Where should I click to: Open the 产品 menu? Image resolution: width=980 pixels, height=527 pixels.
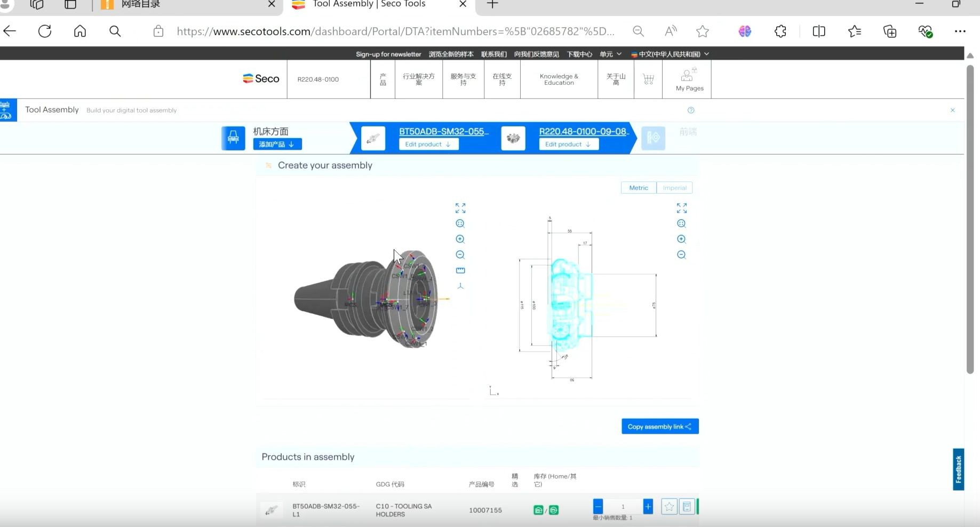(x=383, y=79)
